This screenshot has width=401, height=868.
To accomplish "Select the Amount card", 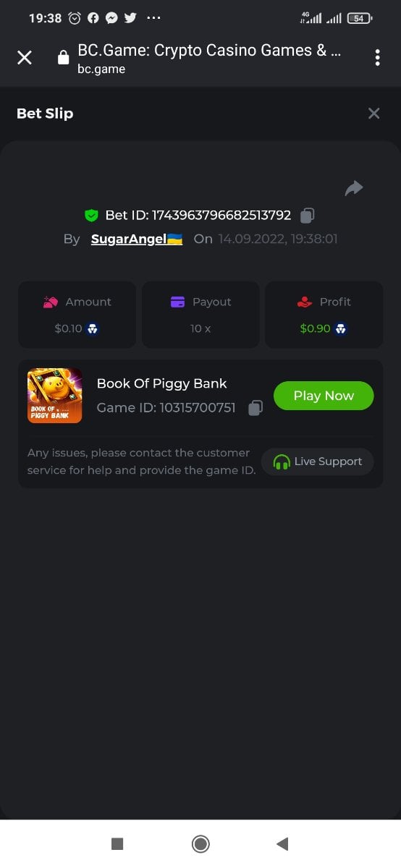I will [77, 315].
